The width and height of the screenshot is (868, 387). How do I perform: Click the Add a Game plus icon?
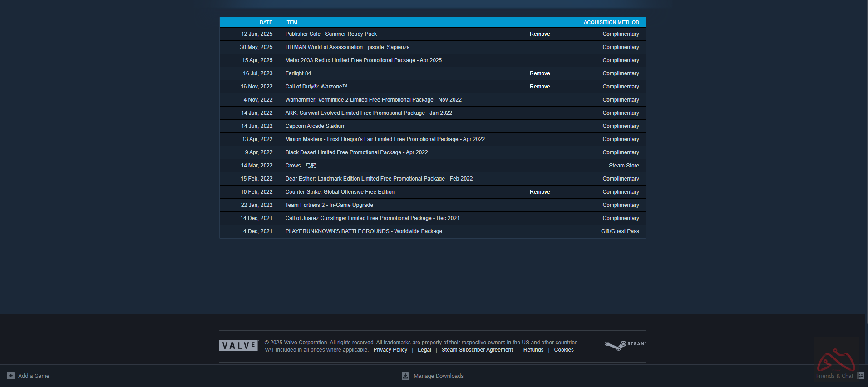[11, 376]
